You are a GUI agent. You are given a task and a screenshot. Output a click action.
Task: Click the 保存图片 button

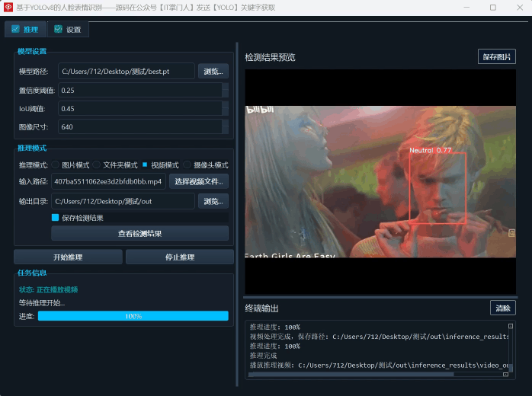coord(497,56)
